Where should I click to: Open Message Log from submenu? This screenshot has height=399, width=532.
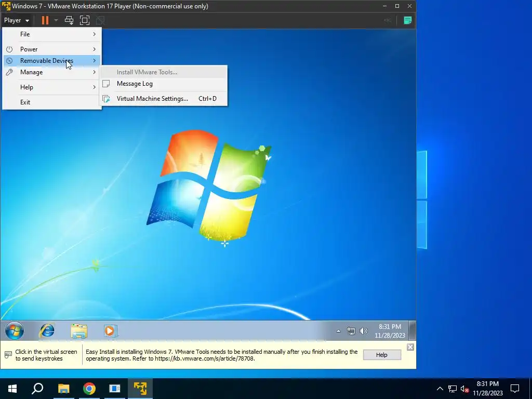click(164, 84)
